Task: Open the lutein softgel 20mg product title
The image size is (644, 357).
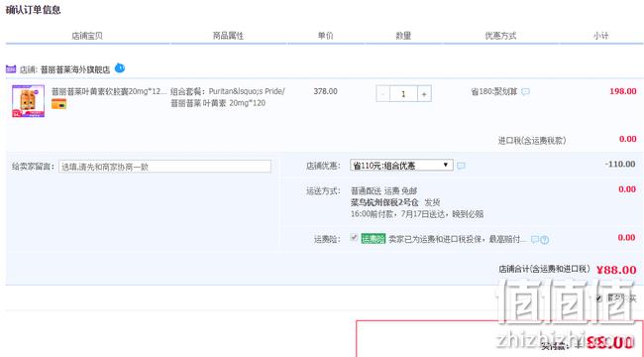Action: (109, 91)
